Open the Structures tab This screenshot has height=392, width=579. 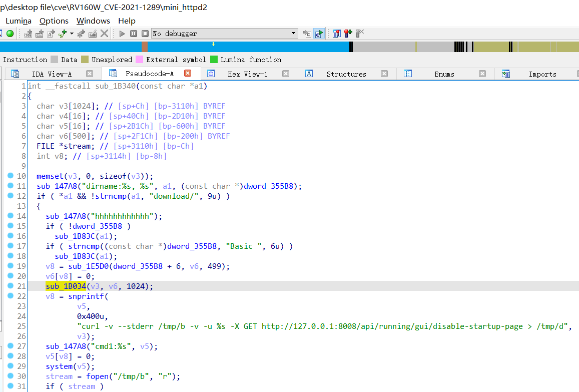point(346,74)
